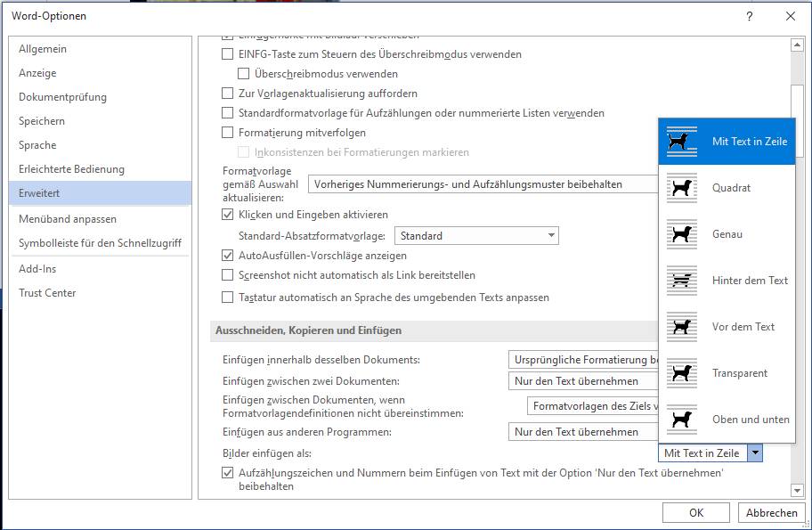Disable Klicken und Eingeben aktivieren
This screenshot has height=530, width=812.
coord(227,215)
